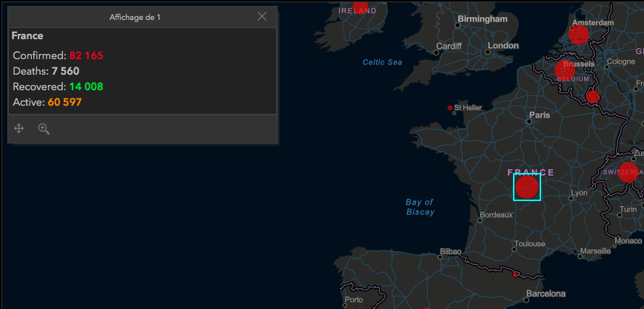The width and height of the screenshot is (644, 309).
Task: Click the red circle marker near Amsterdam
Action: [x=579, y=34]
